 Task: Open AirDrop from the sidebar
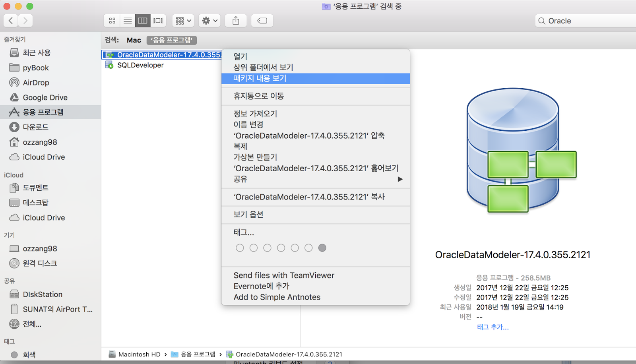point(34,82)
